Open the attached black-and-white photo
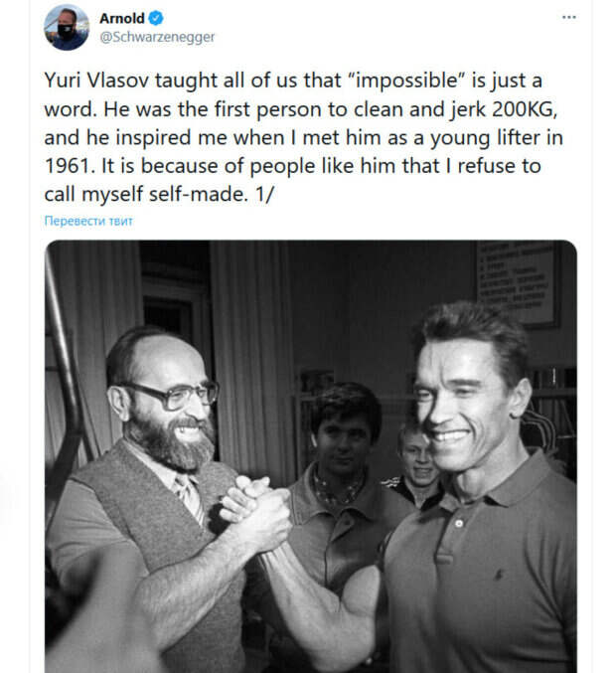 click(310, 457)
